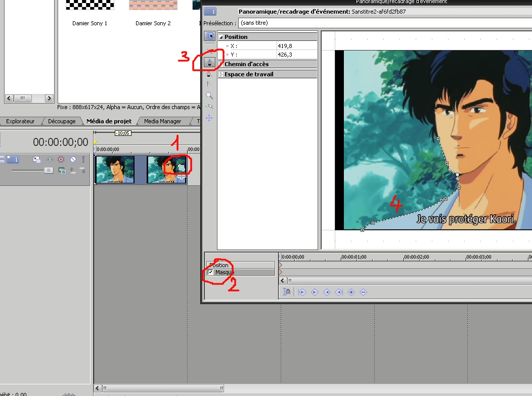Select the split tangent tool
Image resolution: width=532 pixels, height=396 pixels.
pyautogui.click(x=209, y=84)
